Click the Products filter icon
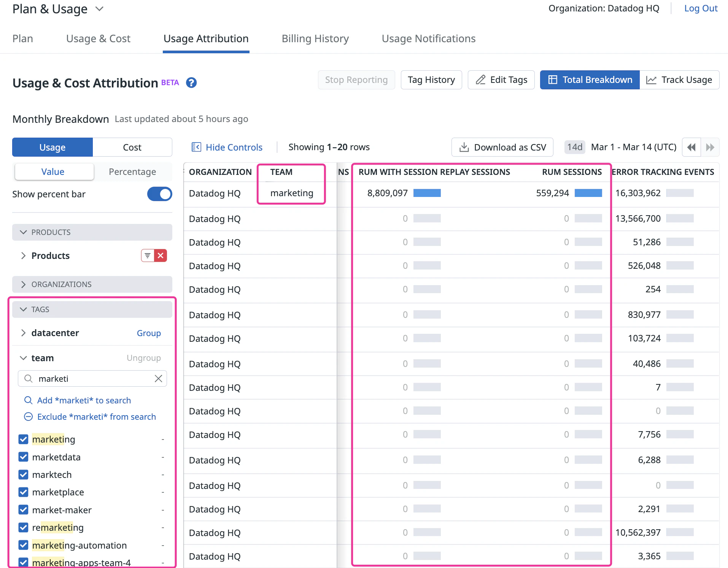Screen dimensions: 728x568 [x=148, y=255]
